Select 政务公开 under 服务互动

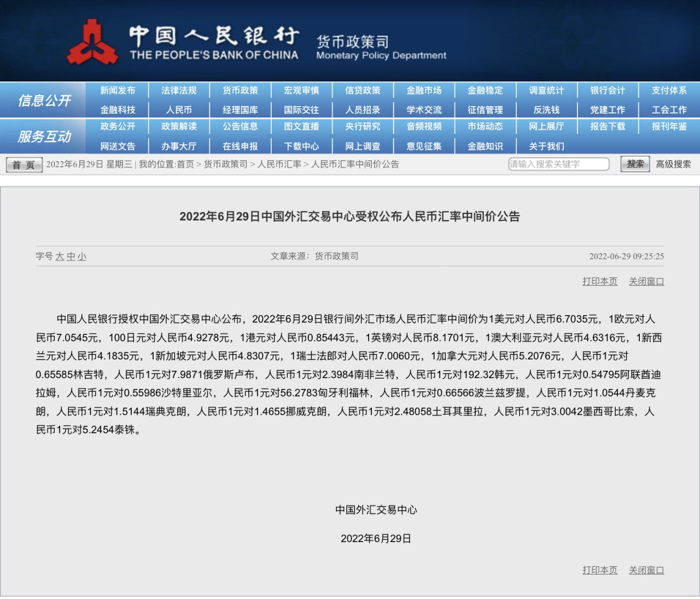point(118,126)
